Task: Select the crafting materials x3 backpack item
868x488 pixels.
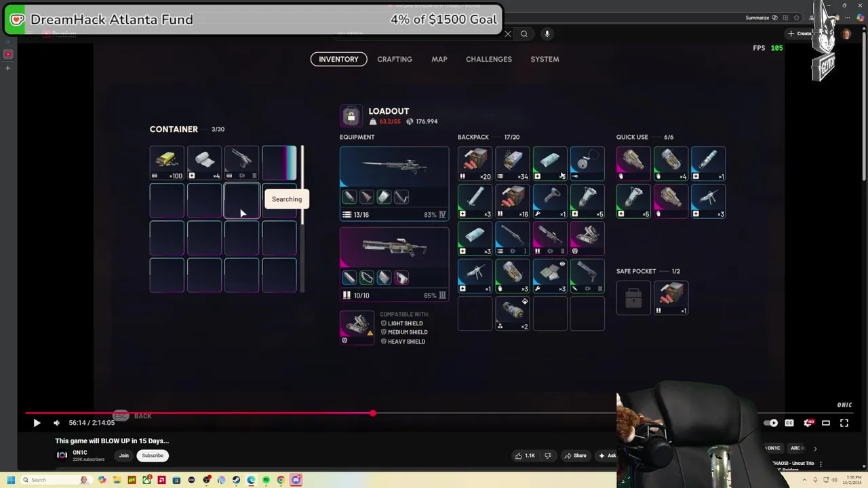Action: (x=550, y=276)
